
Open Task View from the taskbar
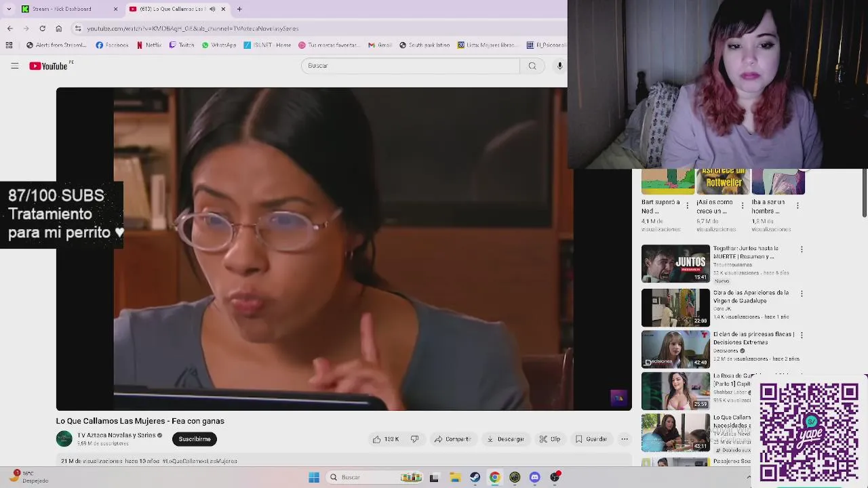click(434, 477)
